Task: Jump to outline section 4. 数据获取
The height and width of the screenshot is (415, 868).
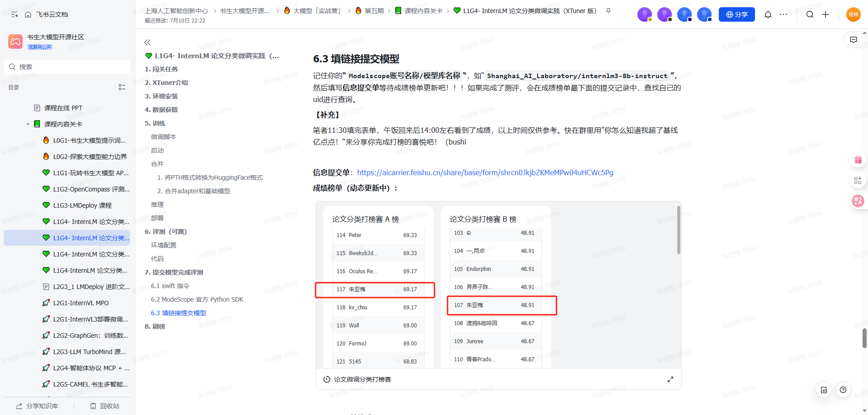Action: (161, 110)
